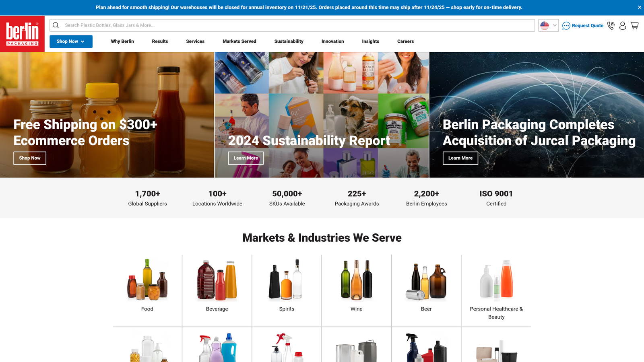Dismiss the shipping announcement banner

(x=640, y=7)
